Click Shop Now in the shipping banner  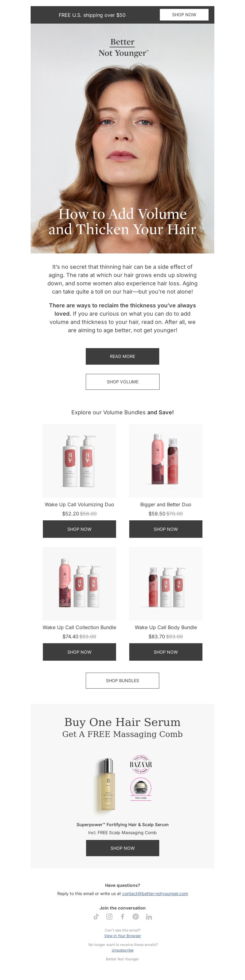[x=184, y=15]
